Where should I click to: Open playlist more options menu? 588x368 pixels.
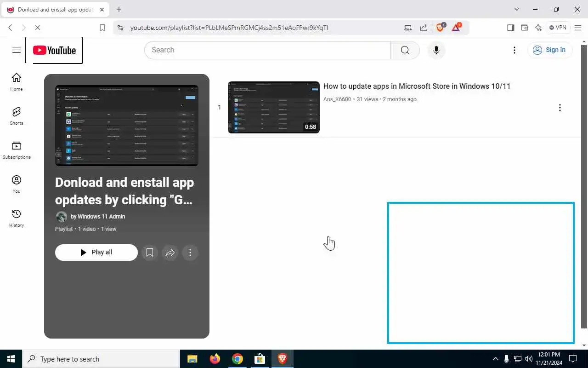190,253
